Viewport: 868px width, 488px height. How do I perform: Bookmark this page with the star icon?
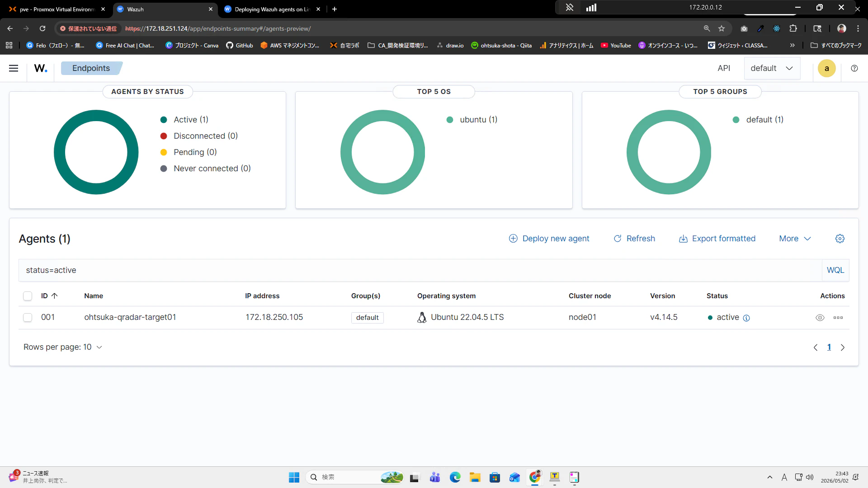(722, 28)
